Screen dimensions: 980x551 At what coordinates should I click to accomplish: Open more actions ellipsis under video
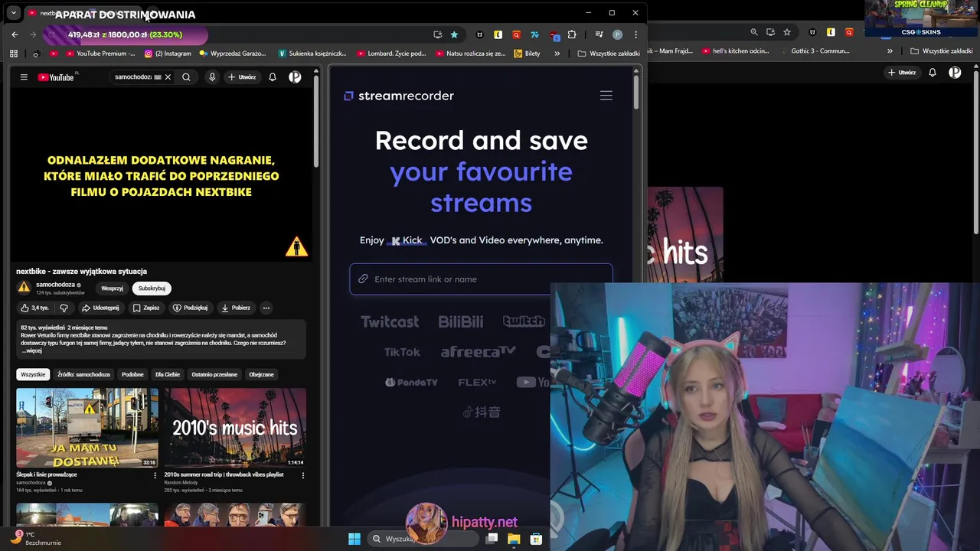click(266, 308)
